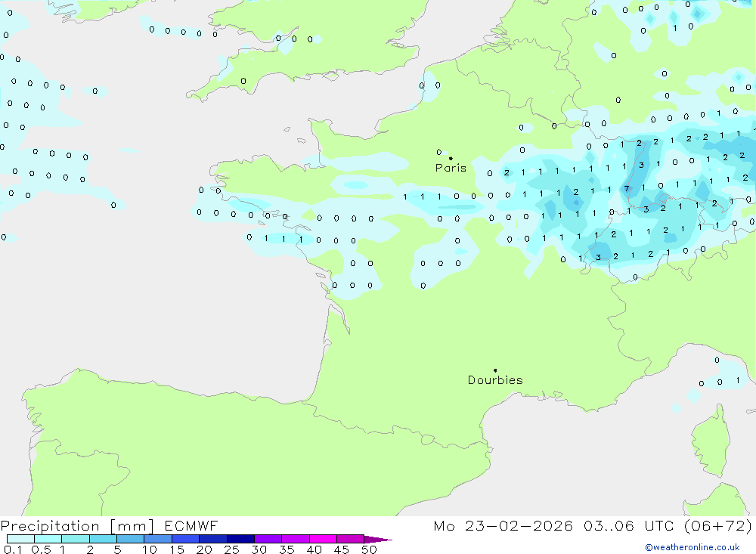Click the legend tick label "20"
Viewport: 756px width, 554px height.
[204, 549]
